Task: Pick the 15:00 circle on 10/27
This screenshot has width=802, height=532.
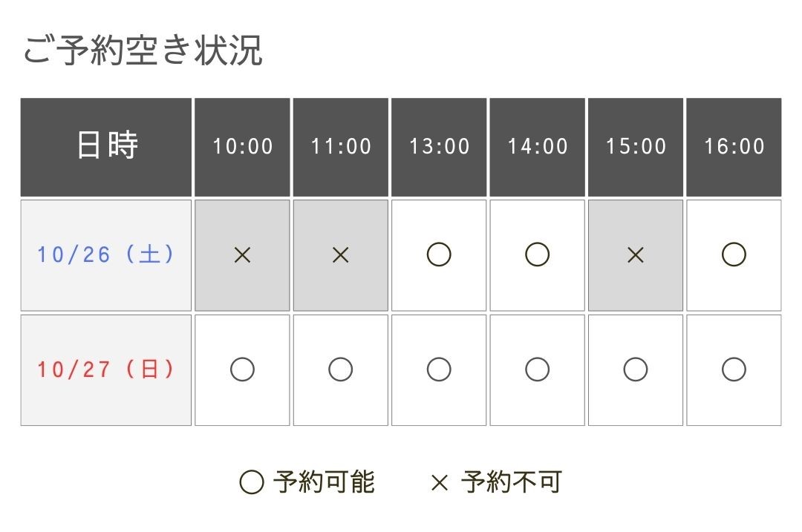Action: click(x=635, y=370)
